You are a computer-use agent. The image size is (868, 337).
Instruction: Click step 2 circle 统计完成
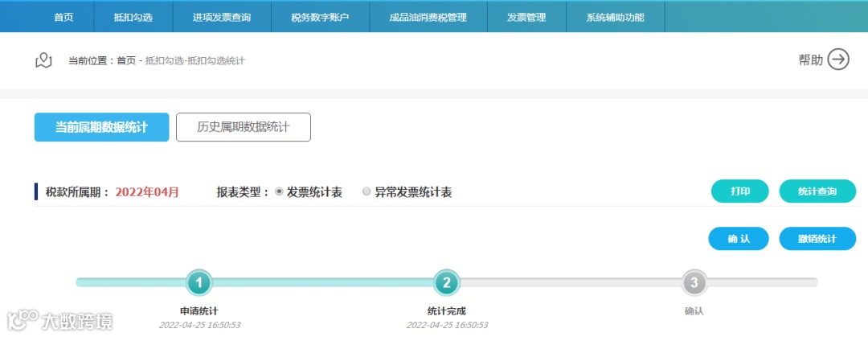click(447, 282)
